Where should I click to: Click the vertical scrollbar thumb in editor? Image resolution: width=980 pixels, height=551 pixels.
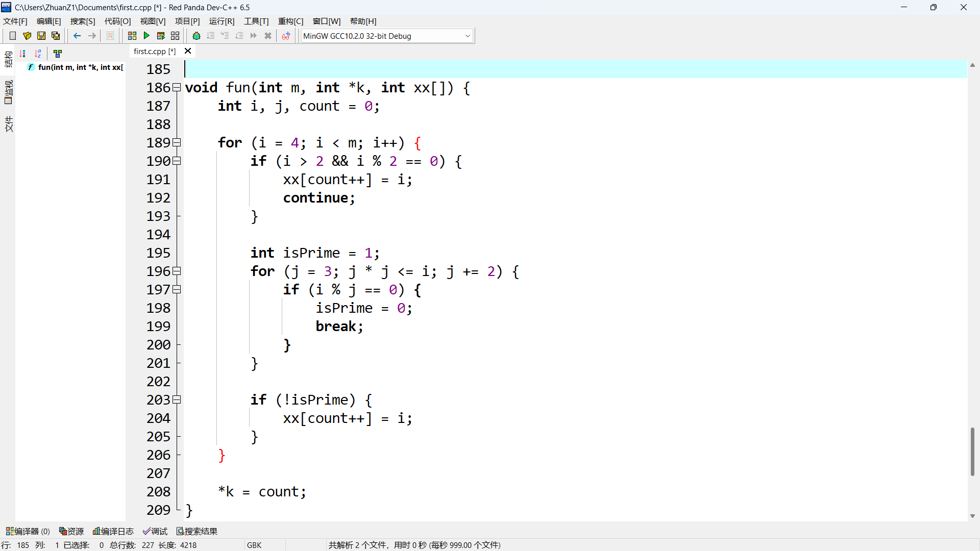pos(972,452)
